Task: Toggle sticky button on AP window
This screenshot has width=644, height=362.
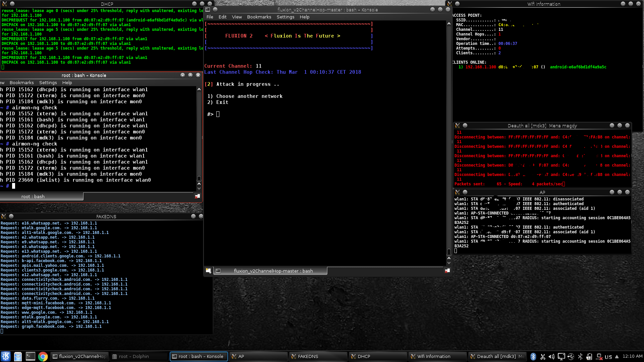Action: pos(465,192)
